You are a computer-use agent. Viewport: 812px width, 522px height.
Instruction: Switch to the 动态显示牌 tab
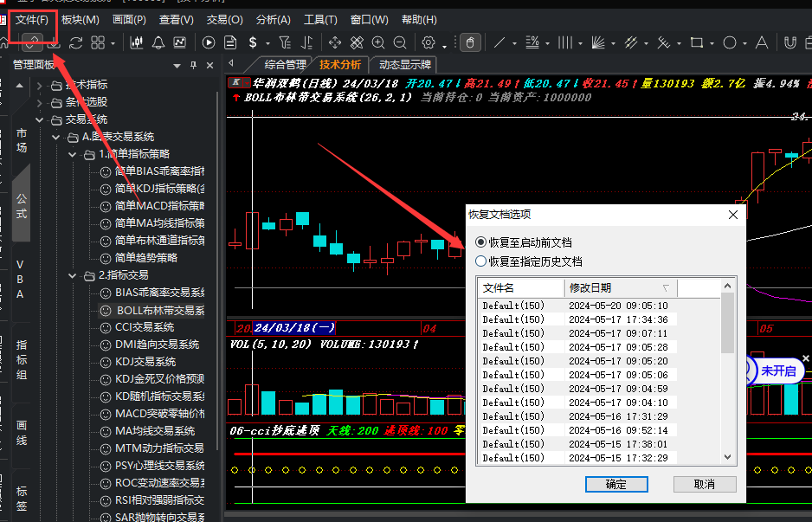tap(405, 65)
